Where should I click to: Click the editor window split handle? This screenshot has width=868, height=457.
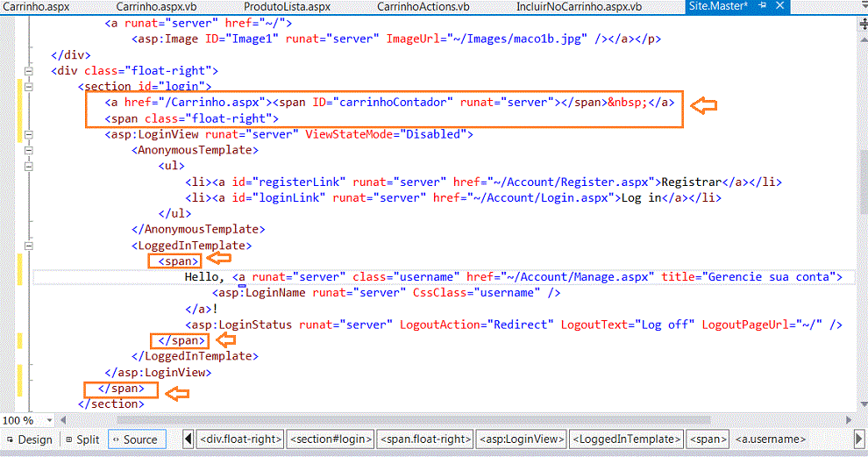(863, 24)
